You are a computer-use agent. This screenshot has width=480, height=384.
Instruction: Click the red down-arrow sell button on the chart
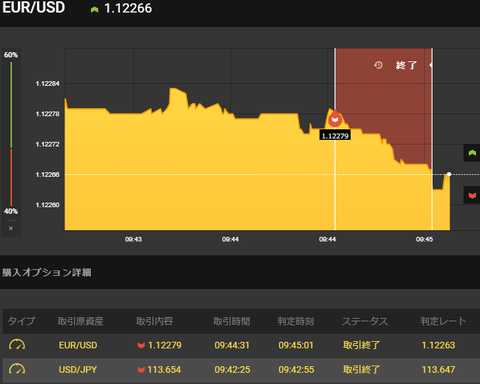tap(472, 195)
